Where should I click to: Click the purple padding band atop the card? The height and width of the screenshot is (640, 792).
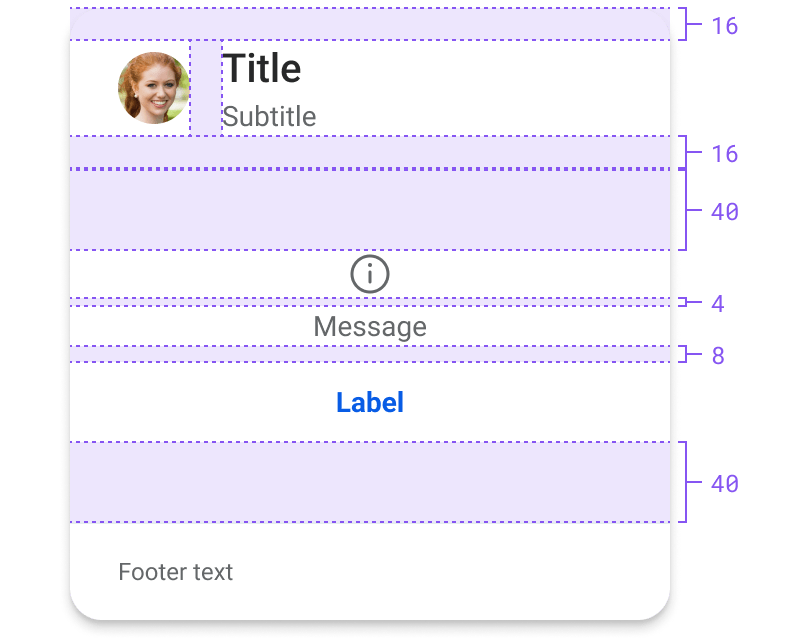pos(370,24)
